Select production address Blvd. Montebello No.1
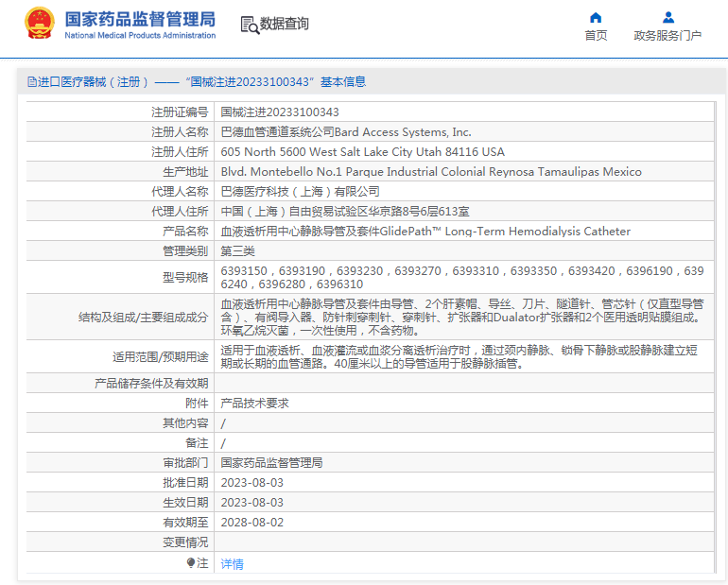This screenshot has width=728, height=585. tap(431, 172)
